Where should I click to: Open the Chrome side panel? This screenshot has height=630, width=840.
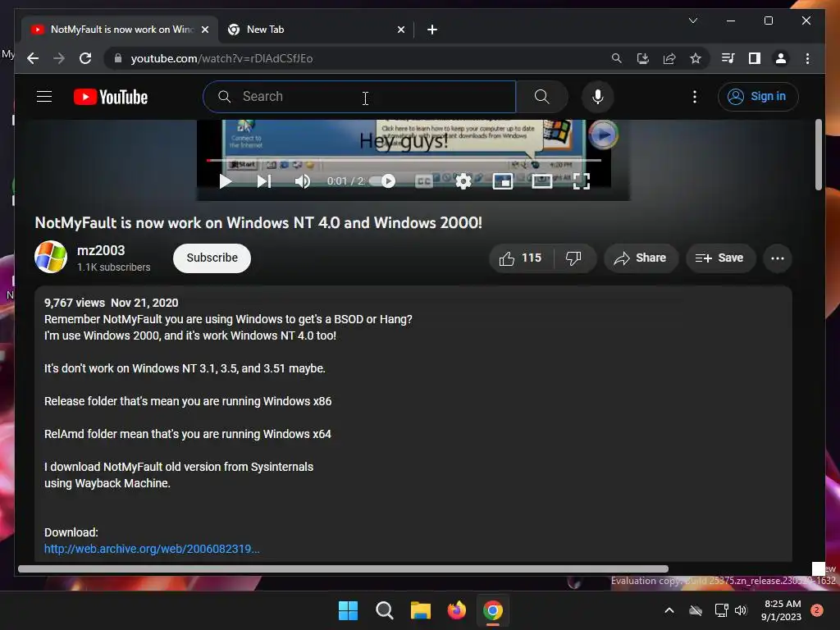[755, 58]
